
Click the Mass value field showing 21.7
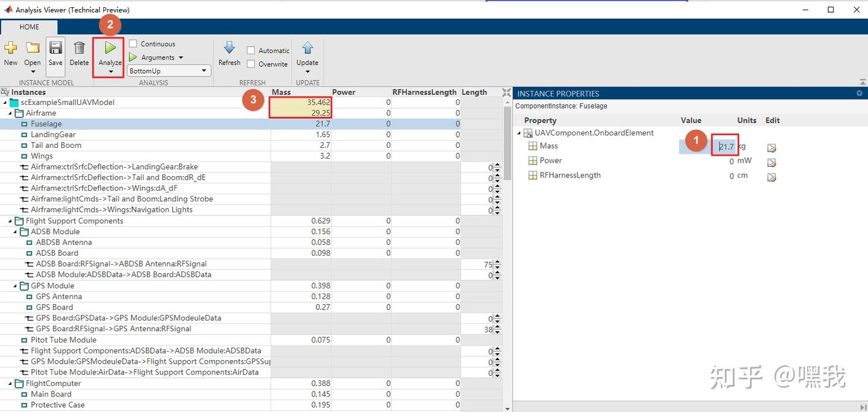[726, 147]
